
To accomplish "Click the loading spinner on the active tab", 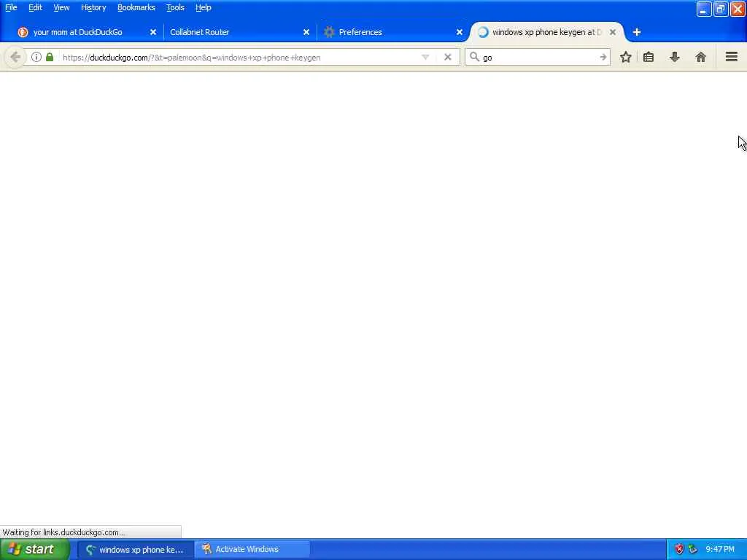I will (483, 32).
